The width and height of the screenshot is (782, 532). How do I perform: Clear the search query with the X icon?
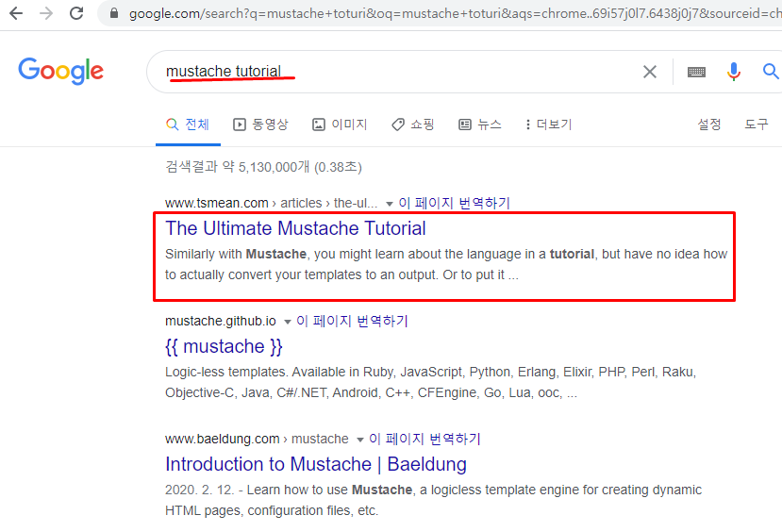click(x=649, y=72)
